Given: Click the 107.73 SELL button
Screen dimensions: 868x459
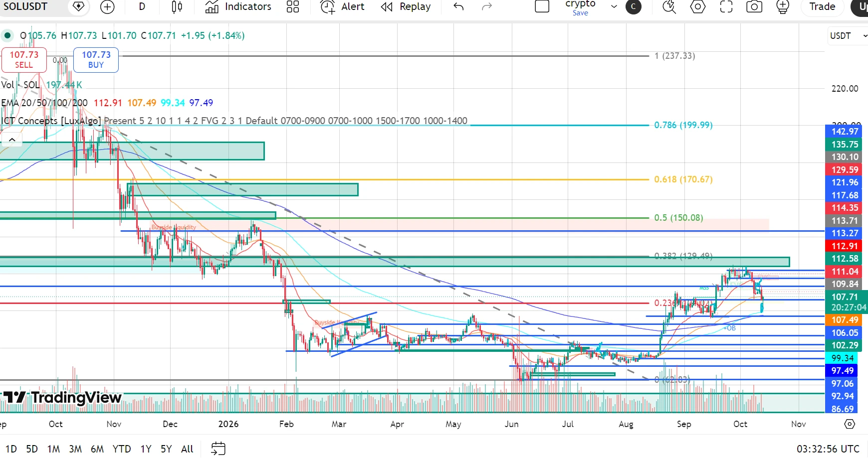Looking at the screenshot, I should pos(24,60).
